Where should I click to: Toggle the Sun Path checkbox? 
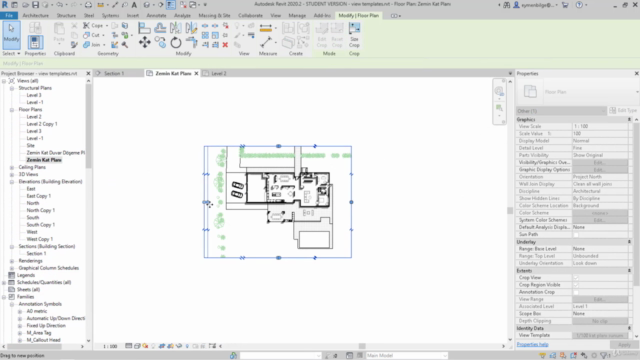click(x=576, y=235)
